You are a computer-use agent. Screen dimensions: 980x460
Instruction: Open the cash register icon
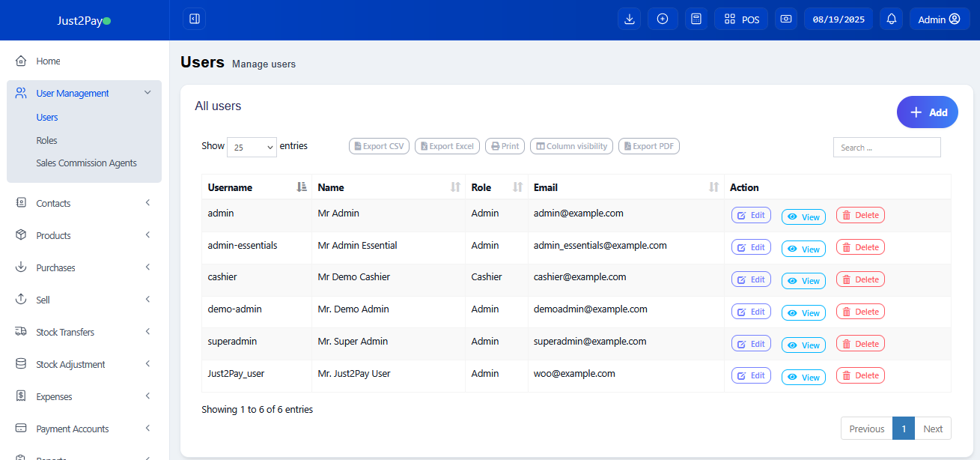pos(785,19)
